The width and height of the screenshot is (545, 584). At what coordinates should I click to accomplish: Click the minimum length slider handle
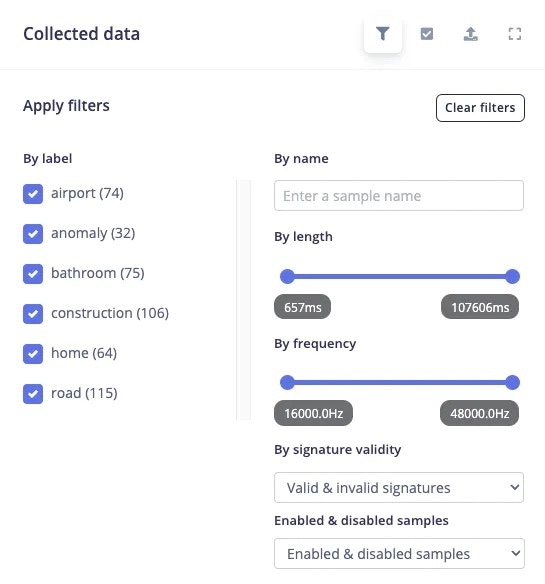pyautogui.click(x=287, y=276)
